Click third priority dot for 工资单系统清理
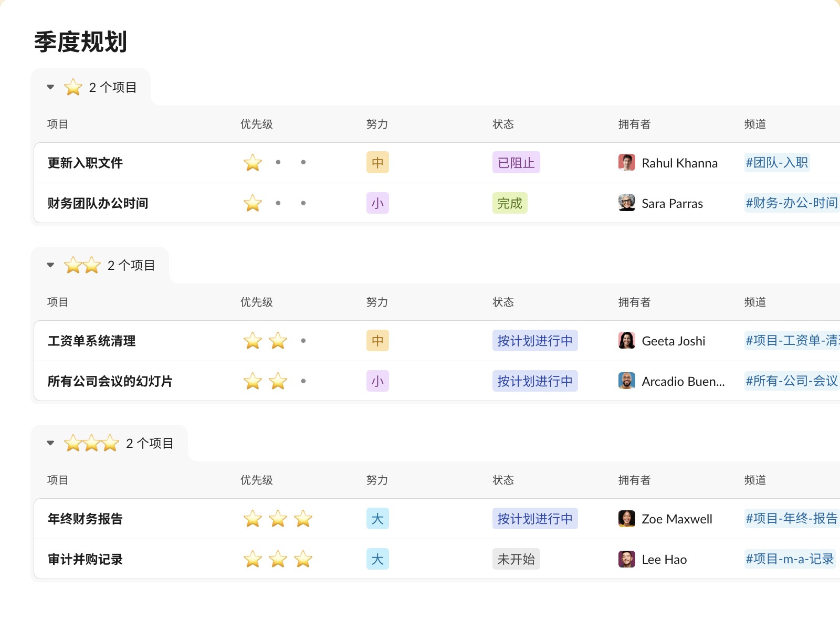The image size is (840, 630). click(x=303, y=341)
